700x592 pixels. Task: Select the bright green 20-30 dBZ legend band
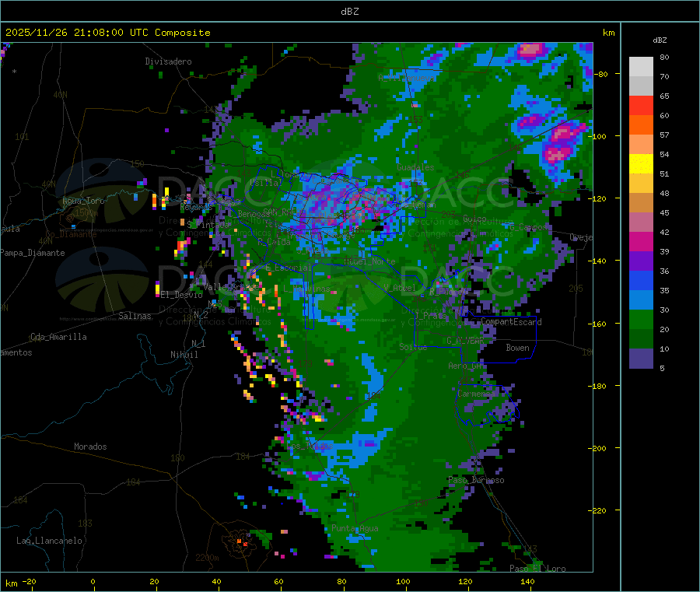pyautogui.click(x=641, y=319)
